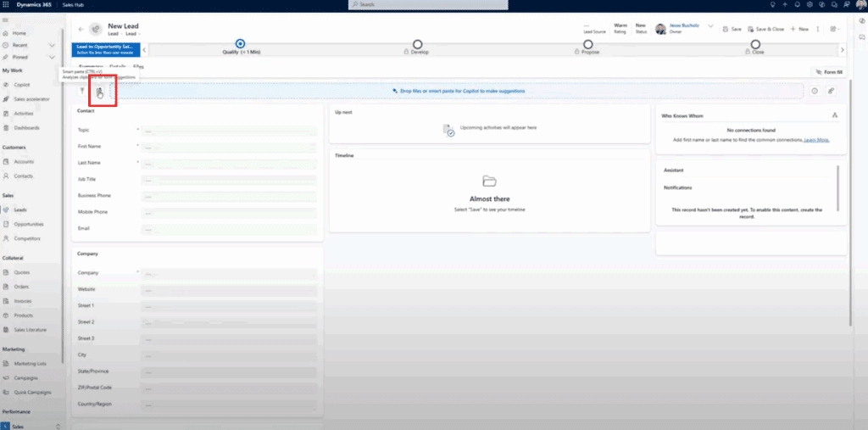Click the drop files or smart paste area

pyautogui.click(x=459, y=91)
